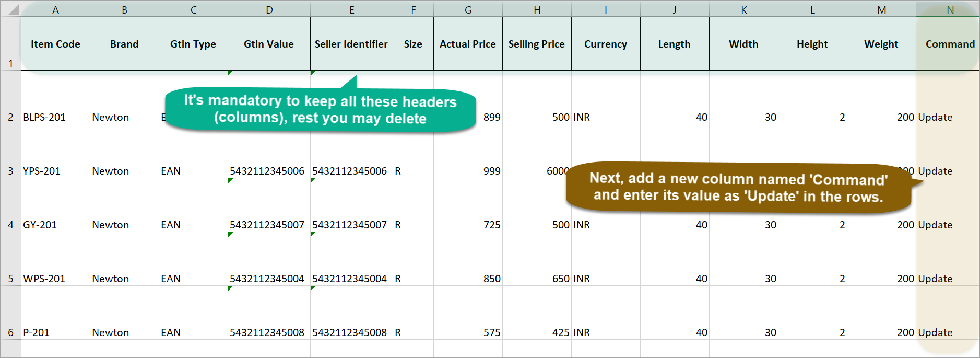Click cell containing BLPS-201
The width and height of the screenshot is (980, 358).
coord(55,98)
